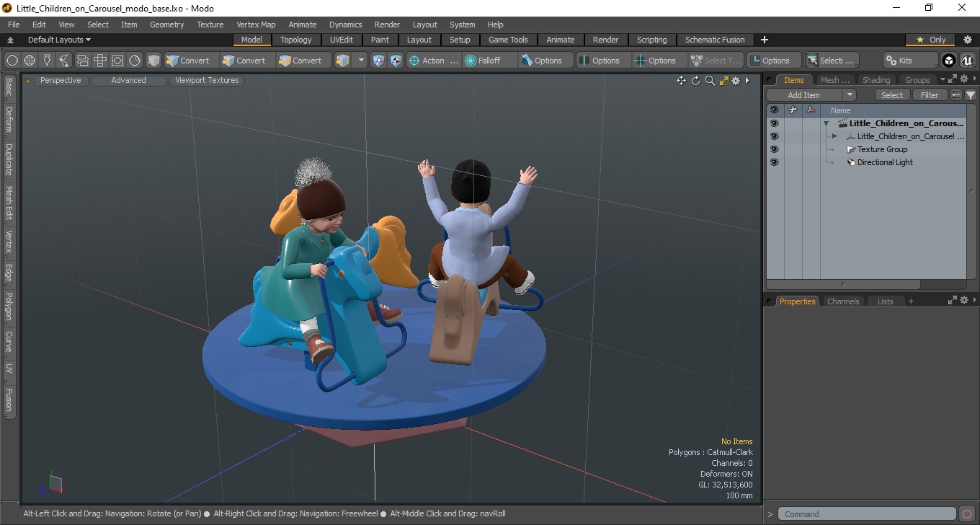Toggle visibility of Texture Group
The width and height of the screenshot is (980, 525).
coord(774,149)
